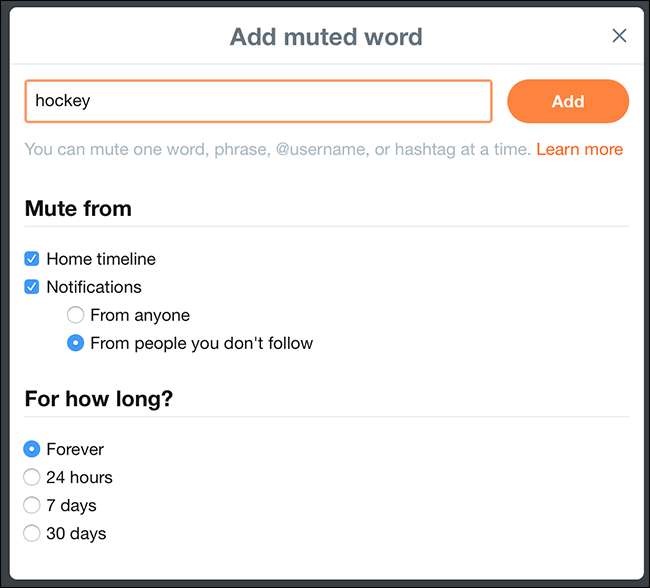This screenshot has height=588, width=650.
Task: Uncheck the Home timeline checkbox
Action: [32, 259]
